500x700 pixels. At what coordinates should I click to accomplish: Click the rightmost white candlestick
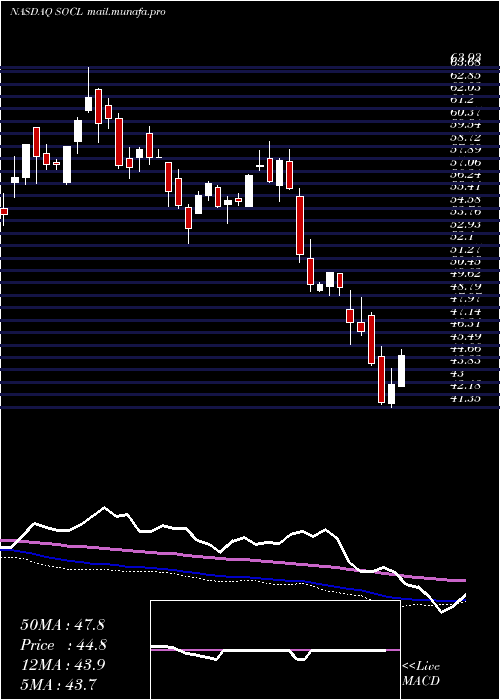pos(402,371)
